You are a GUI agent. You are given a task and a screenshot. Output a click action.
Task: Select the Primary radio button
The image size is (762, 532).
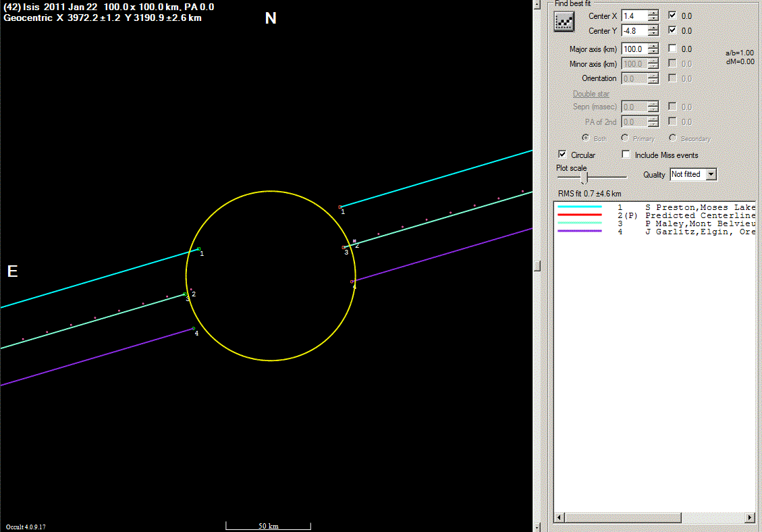coord(625,138)
